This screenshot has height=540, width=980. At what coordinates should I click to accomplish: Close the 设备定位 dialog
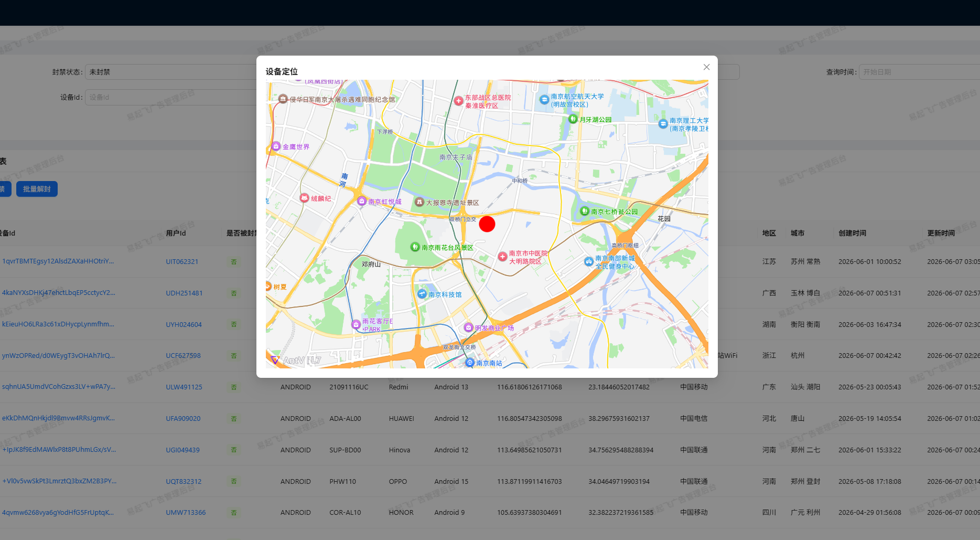[706, 67]
